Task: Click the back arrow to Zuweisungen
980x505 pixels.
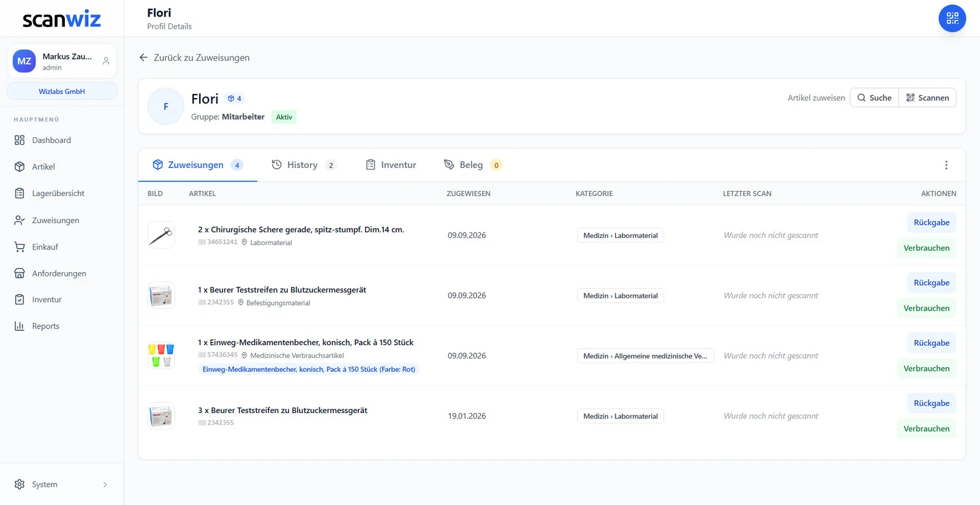Action: 143,58
